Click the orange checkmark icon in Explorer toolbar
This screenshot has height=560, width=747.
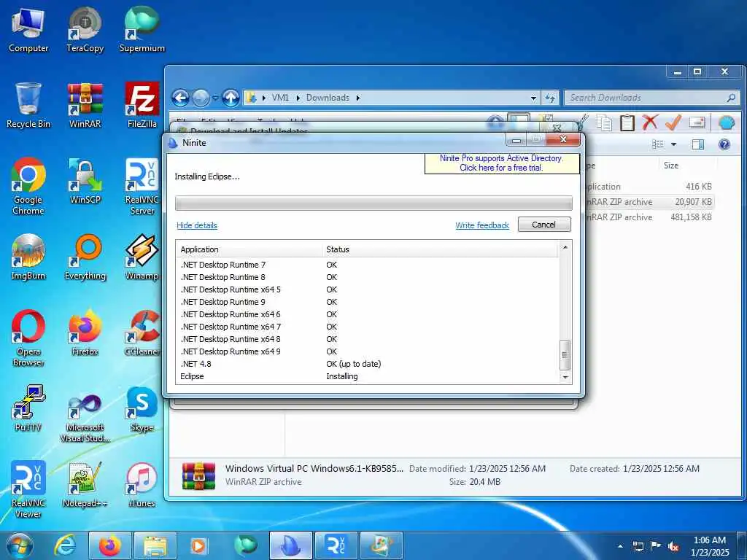click(x=673, y=122)
